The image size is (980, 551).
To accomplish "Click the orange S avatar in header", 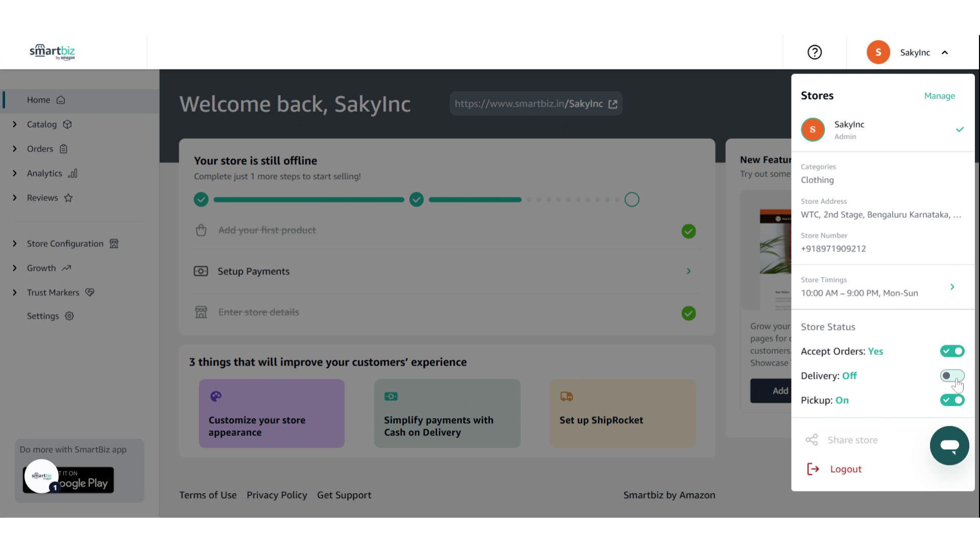I will point(878,52).
